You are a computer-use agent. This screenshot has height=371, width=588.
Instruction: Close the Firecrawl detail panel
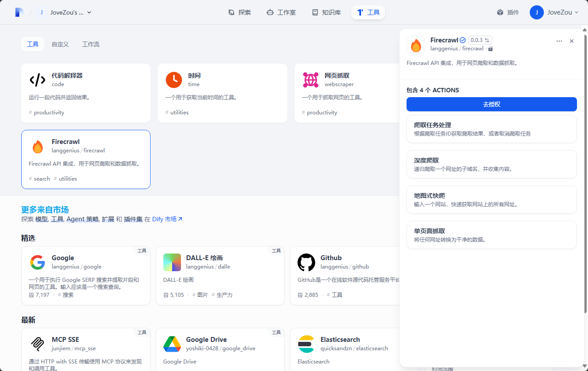click(572, 41)
